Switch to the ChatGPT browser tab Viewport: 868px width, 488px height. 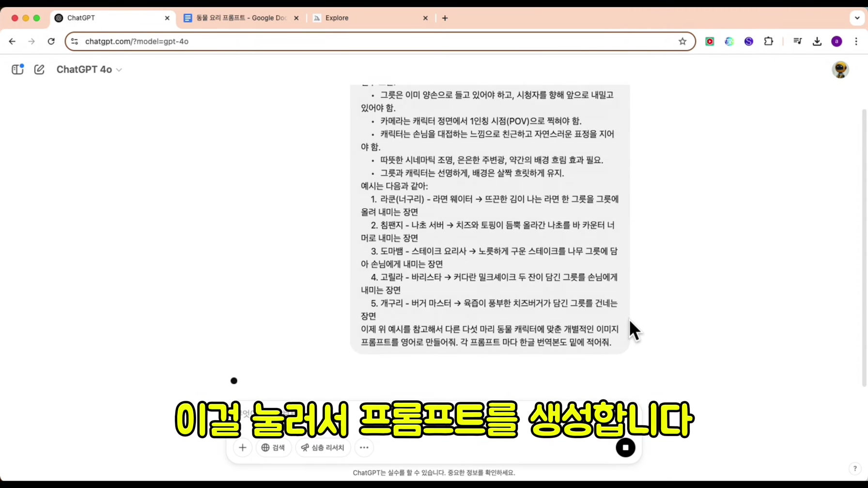coord(112,18)
